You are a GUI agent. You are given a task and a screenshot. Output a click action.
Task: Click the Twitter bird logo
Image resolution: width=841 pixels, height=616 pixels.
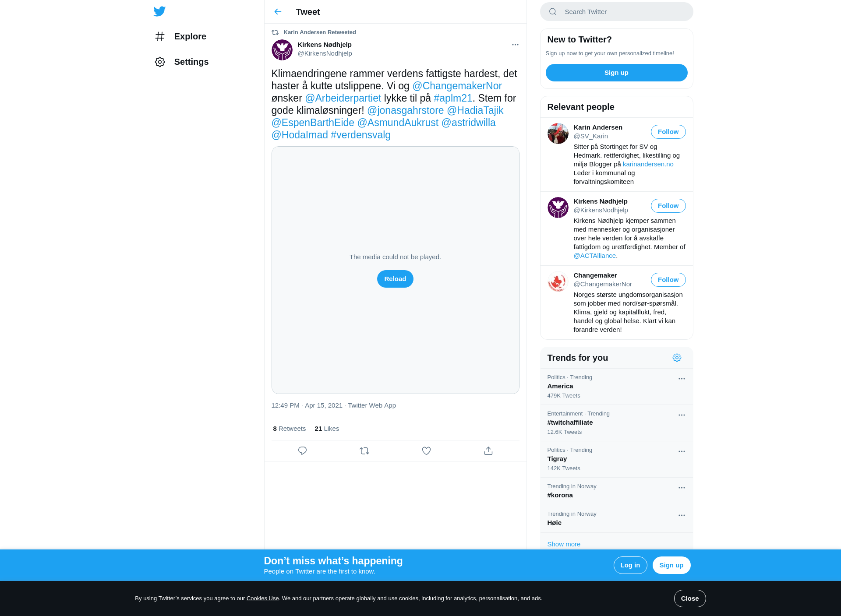point(159,11)
